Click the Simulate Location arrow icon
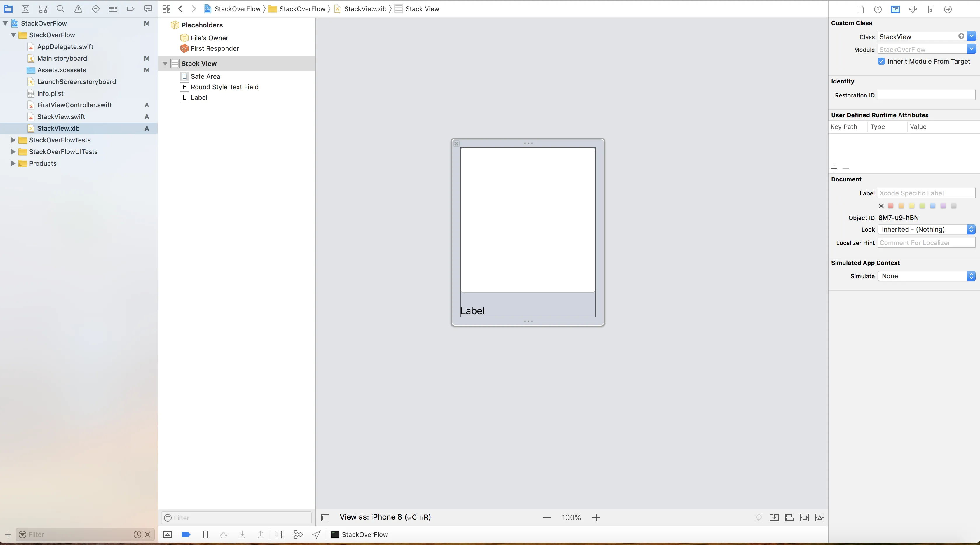This screenshot has height=545, width=980. pyautogui.click(x=316, y=534)
